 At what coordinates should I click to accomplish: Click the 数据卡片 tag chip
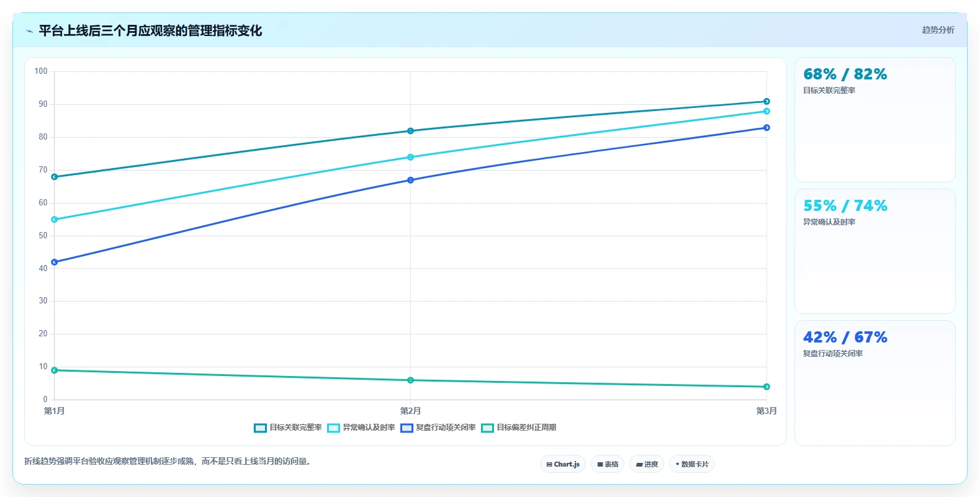692,464
